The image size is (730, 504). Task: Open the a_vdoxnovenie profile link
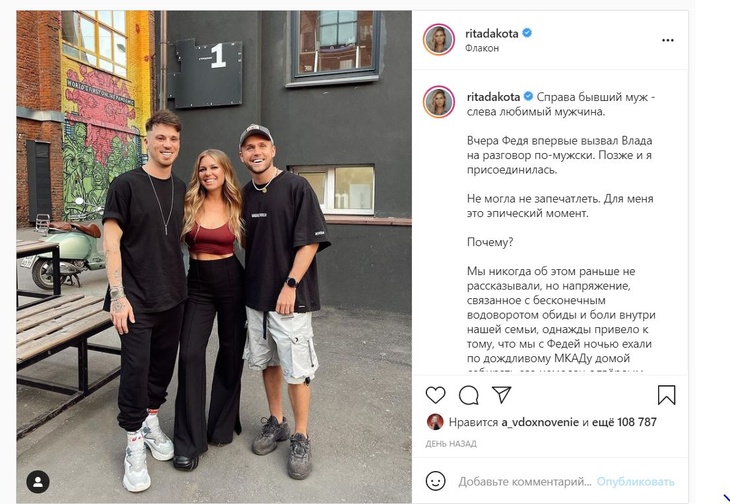540,423
